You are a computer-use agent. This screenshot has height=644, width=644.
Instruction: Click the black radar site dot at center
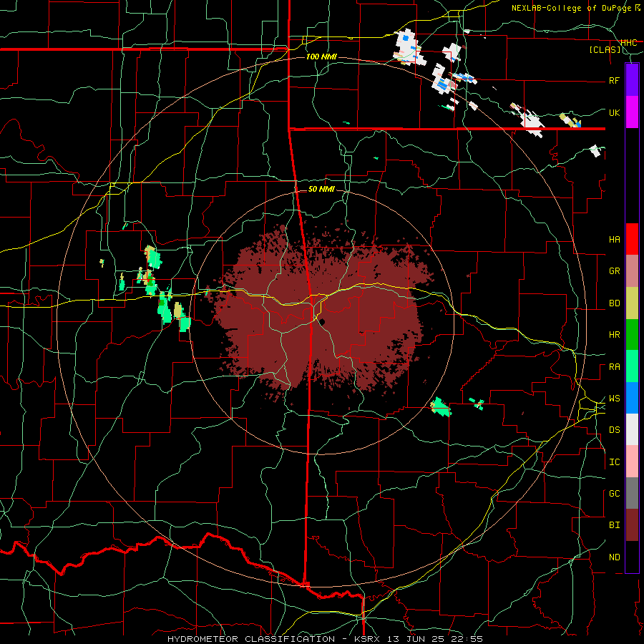point(323,322)
